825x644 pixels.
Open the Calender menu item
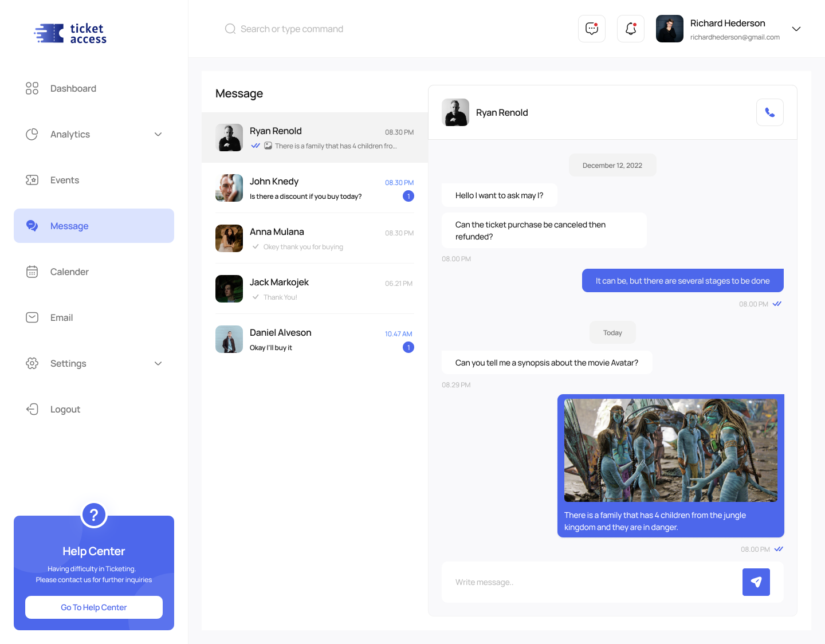[x=94, y=272]
